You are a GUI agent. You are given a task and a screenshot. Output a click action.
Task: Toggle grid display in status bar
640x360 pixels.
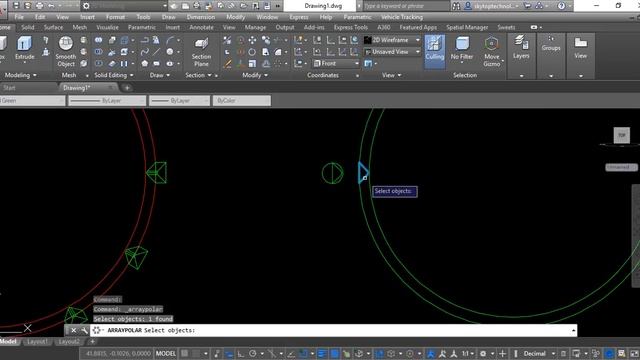185,353
